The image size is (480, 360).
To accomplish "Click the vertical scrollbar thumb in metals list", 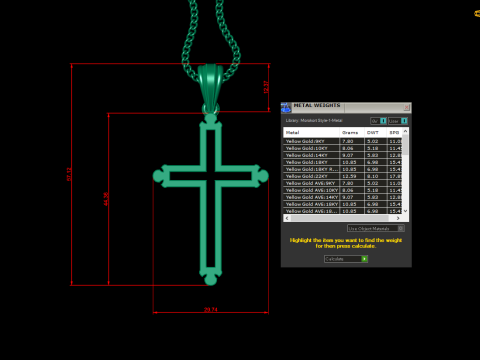I will pyautogui.click(x=405, y=144).
